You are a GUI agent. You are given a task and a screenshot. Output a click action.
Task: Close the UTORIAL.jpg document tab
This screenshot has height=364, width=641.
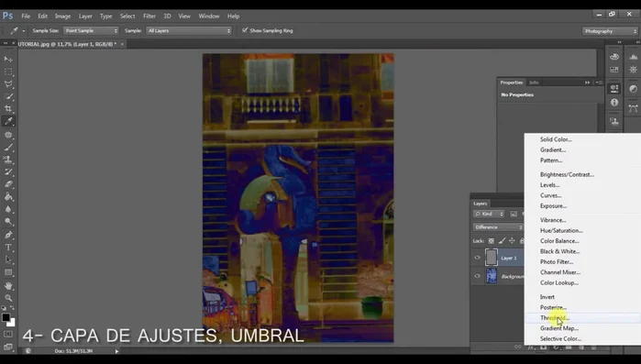point(122,44)
